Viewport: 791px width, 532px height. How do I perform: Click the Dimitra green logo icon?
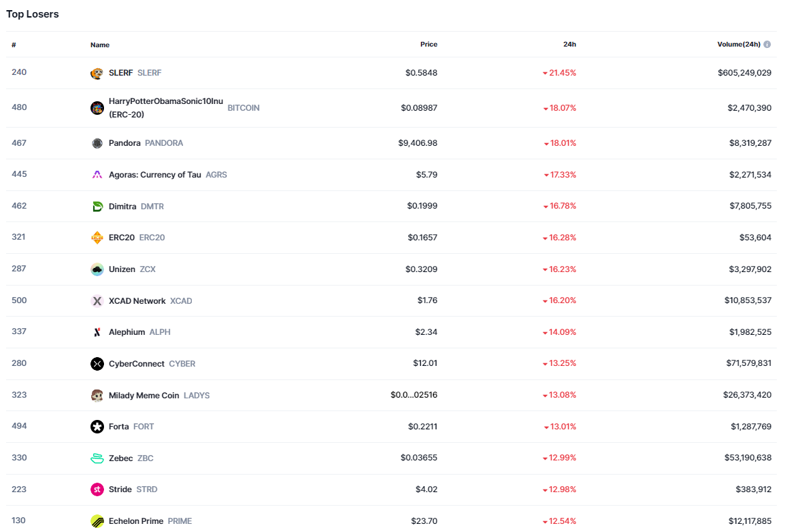[97, 207]
